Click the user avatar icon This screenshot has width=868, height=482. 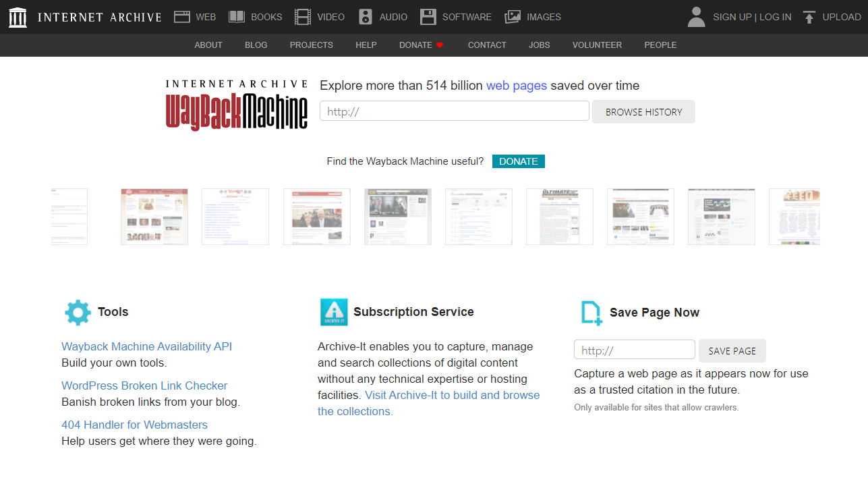(x=697, y=17)
